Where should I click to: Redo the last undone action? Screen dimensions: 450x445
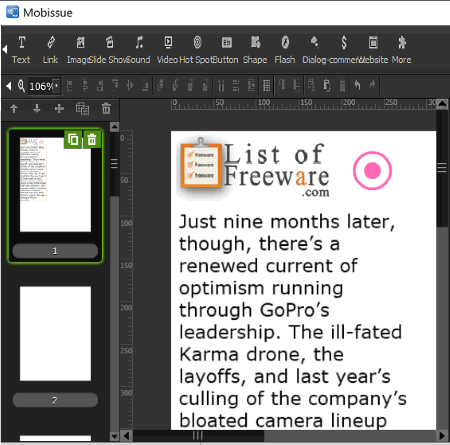pos(372,85)
